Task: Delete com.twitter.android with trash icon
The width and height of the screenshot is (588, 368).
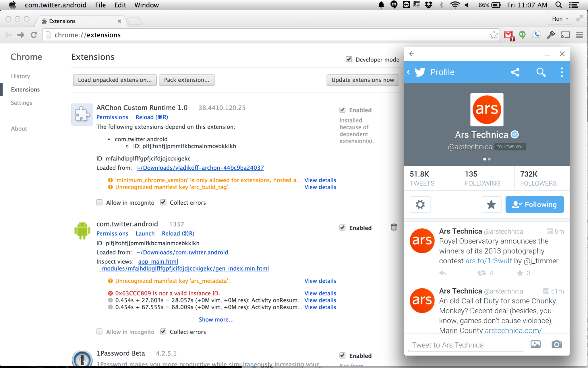Action: coord(394,227)
